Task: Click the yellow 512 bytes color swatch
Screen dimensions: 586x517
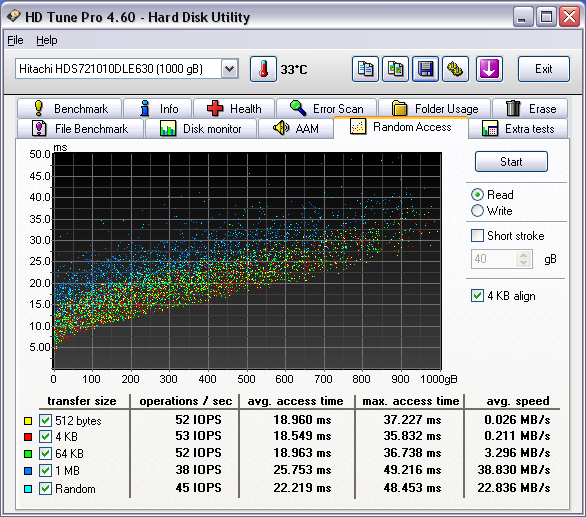Action: (28, 421)
